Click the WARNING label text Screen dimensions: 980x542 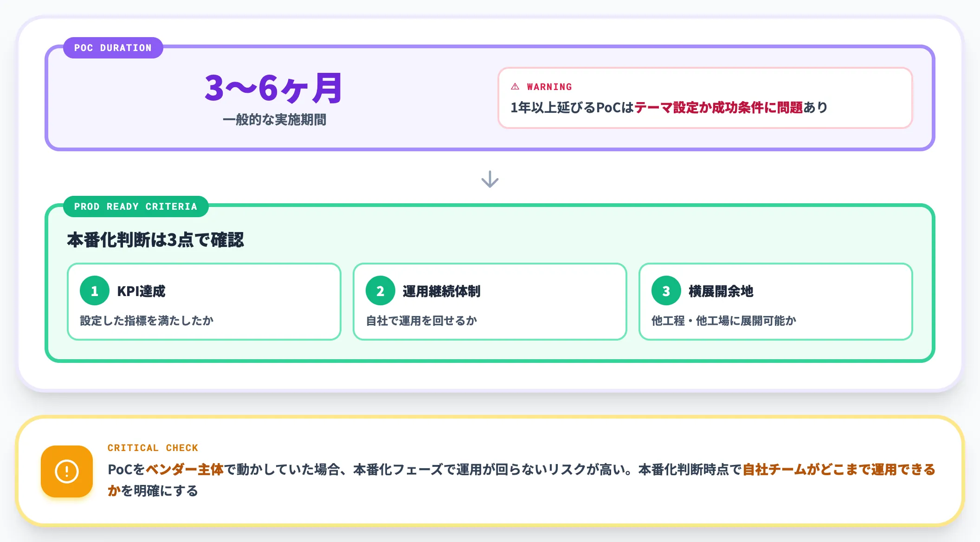[549, 87]
